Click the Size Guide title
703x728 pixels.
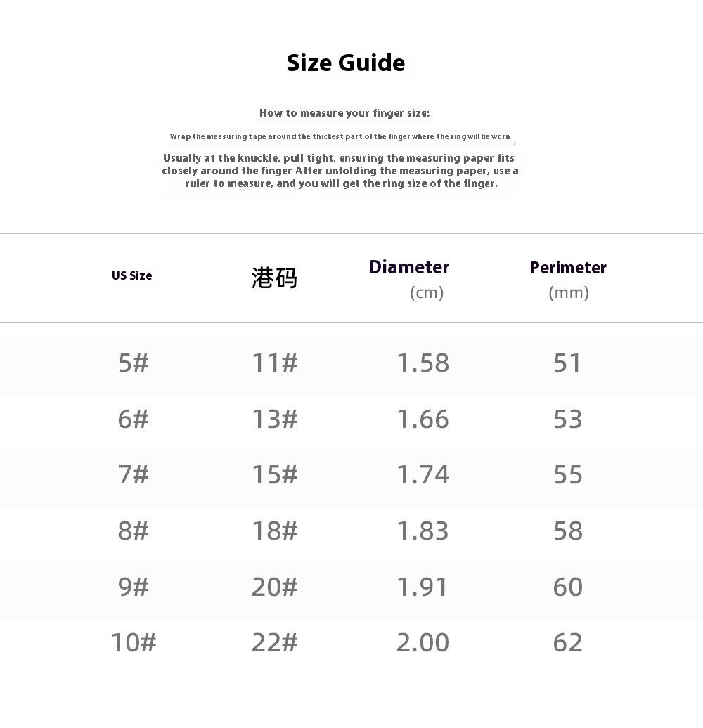pyautogui.click(x=345, y=63)
